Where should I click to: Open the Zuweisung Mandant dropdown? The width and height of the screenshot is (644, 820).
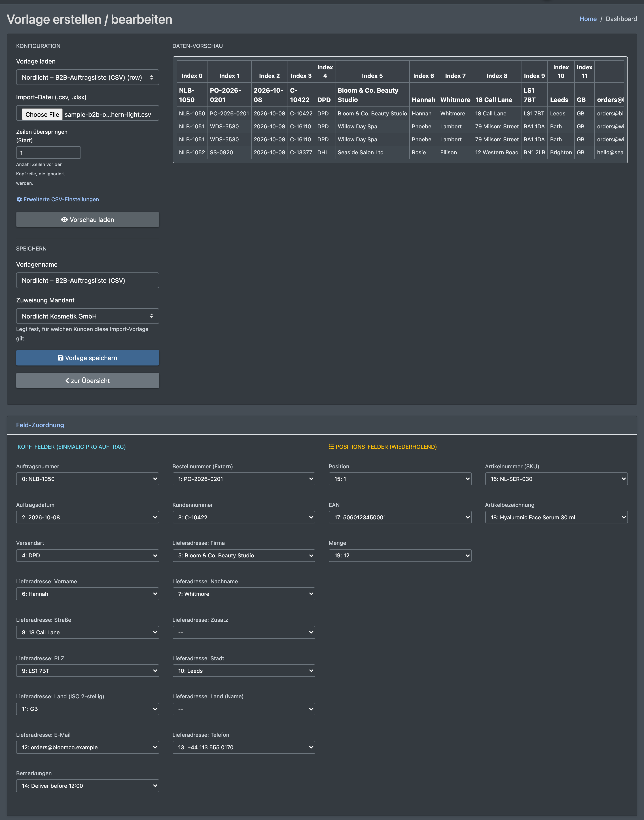pos(87,316)
